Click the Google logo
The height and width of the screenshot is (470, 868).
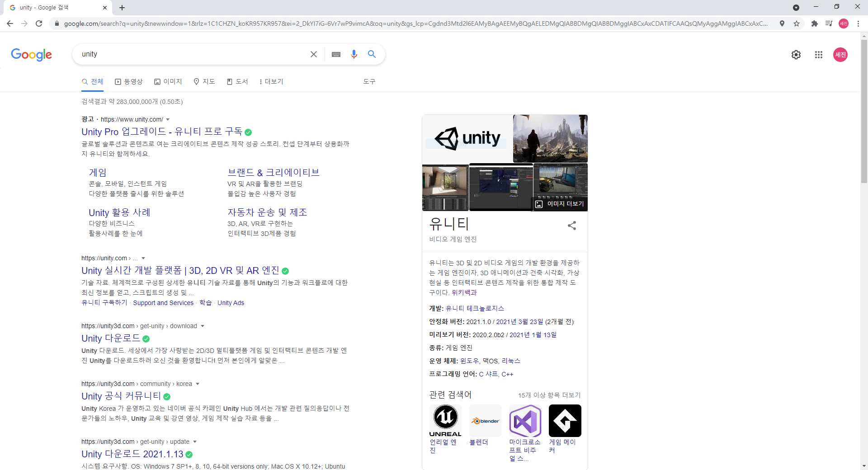[31, 55]
